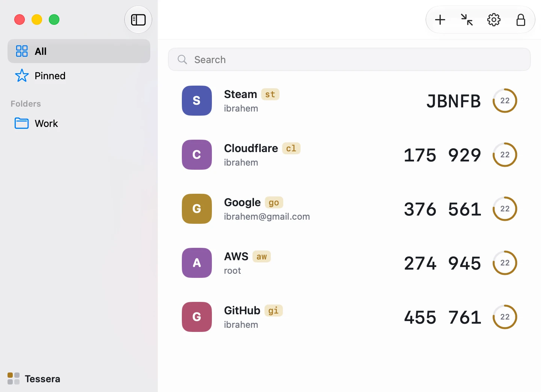The image size is (541, 392).
Task: Toggle the sidebar visibility button
Action: pyautogui.click(x=138, y=20)
